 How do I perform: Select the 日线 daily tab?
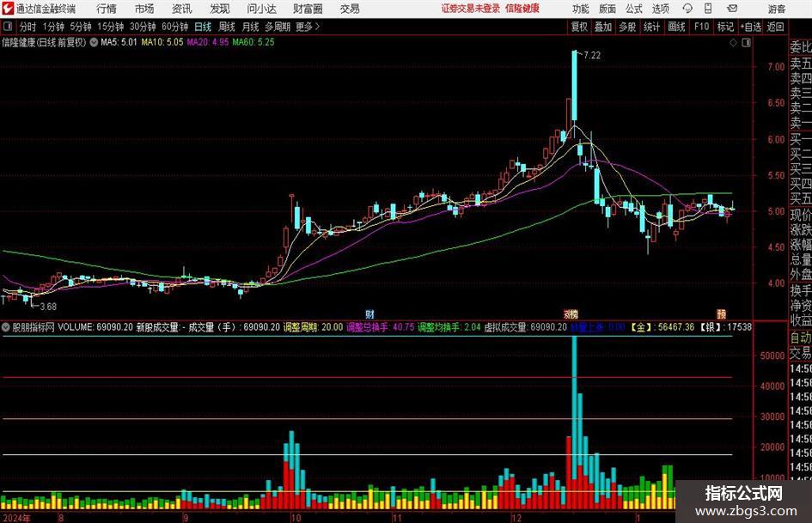pyautogui.click(x=203, y=27)
